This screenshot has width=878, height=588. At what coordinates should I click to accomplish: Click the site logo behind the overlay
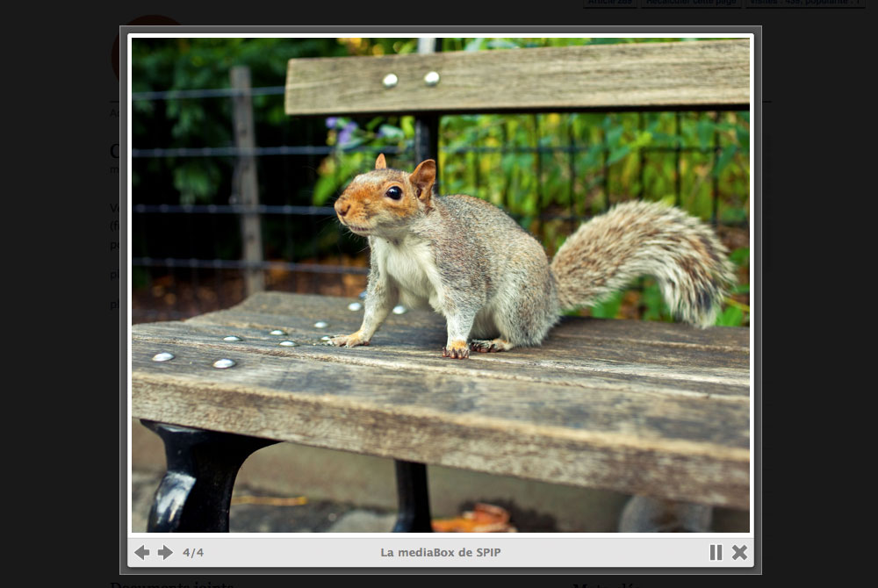point(116,53)
